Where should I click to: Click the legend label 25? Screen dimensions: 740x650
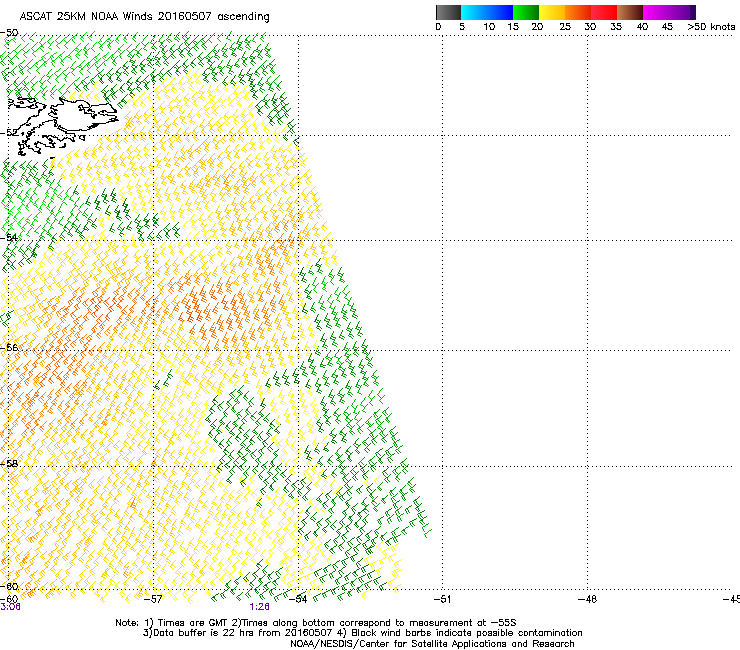coord(565,27)
